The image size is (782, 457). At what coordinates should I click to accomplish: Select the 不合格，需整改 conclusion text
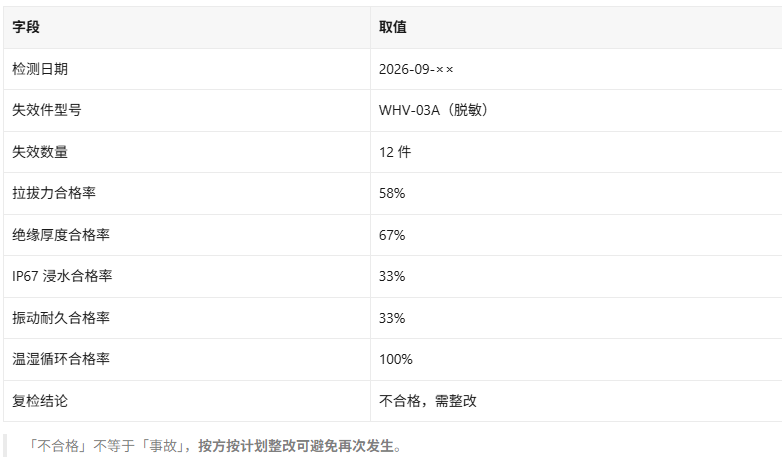(428, 401)
